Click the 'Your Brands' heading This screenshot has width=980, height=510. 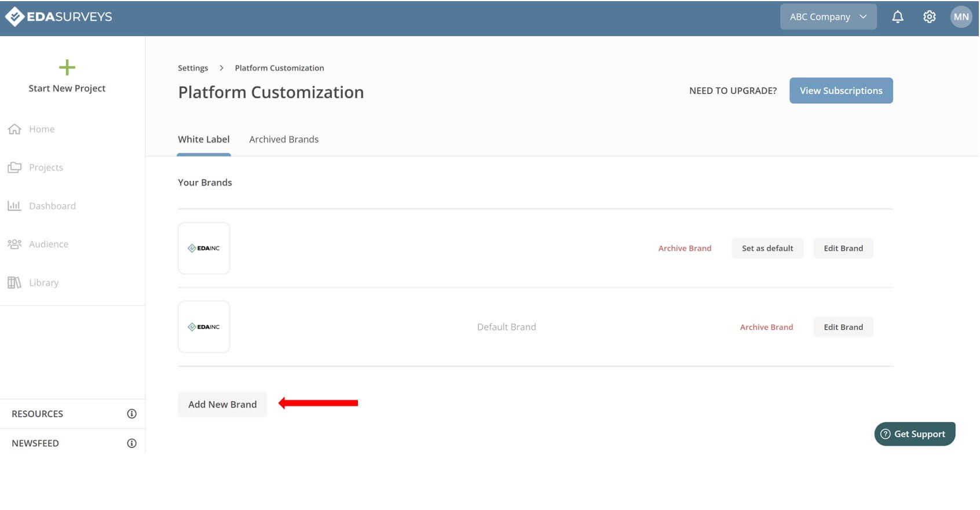coord(205,183)
